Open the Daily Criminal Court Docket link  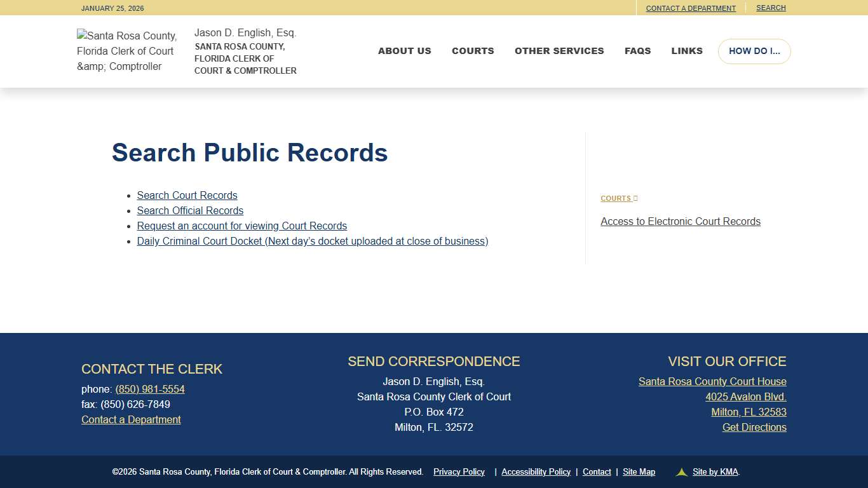312,241
